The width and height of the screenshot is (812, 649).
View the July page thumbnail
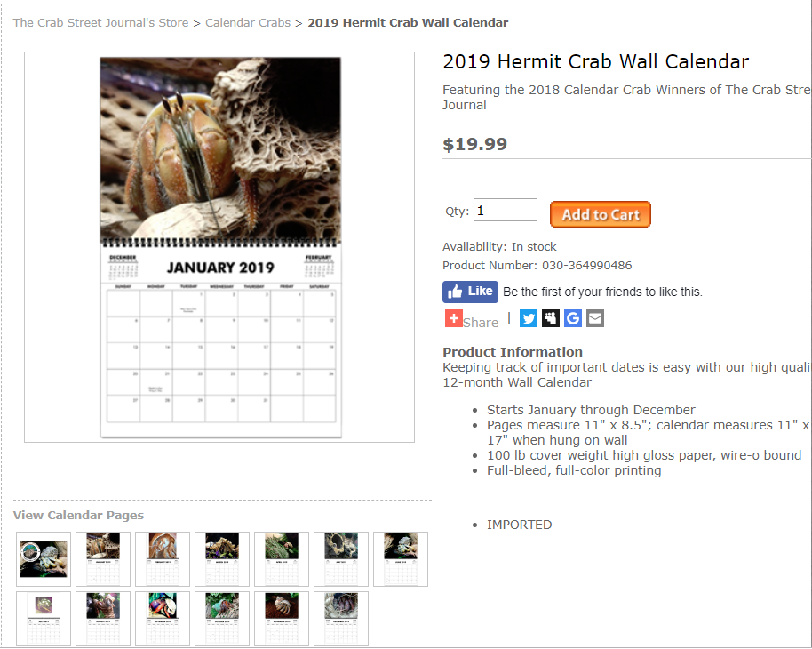[x=44, y=619]
